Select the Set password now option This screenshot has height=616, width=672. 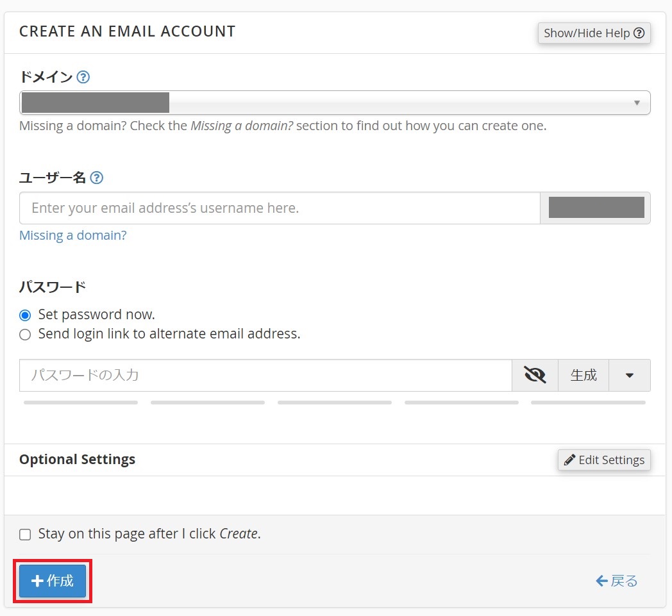(x=25, y=315)
